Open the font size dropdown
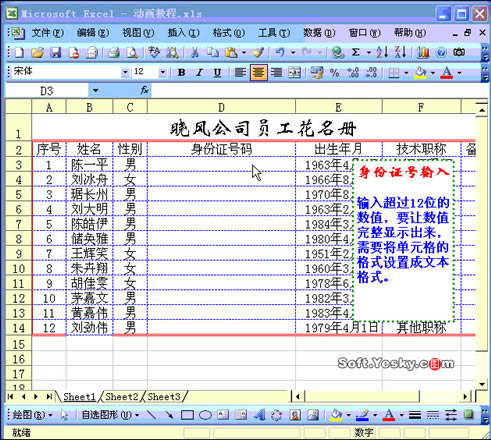The image size is (491, 440). [163, 72]
